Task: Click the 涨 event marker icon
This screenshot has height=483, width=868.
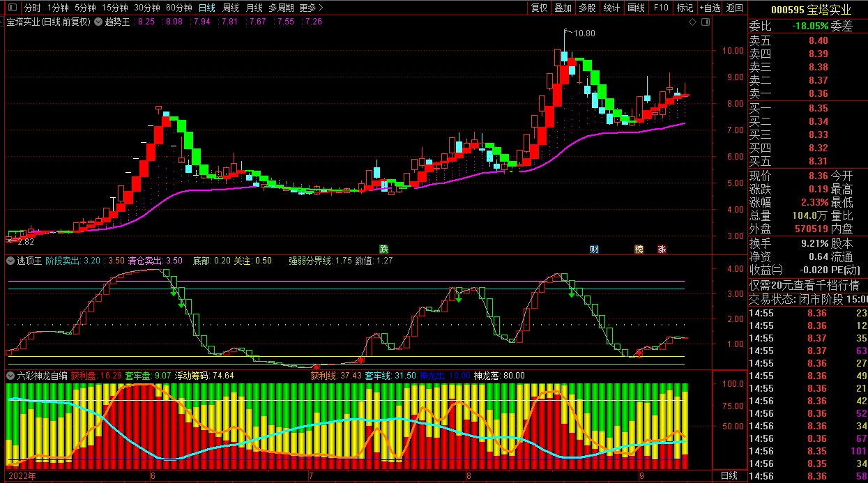Action: (x=662, y=249)
